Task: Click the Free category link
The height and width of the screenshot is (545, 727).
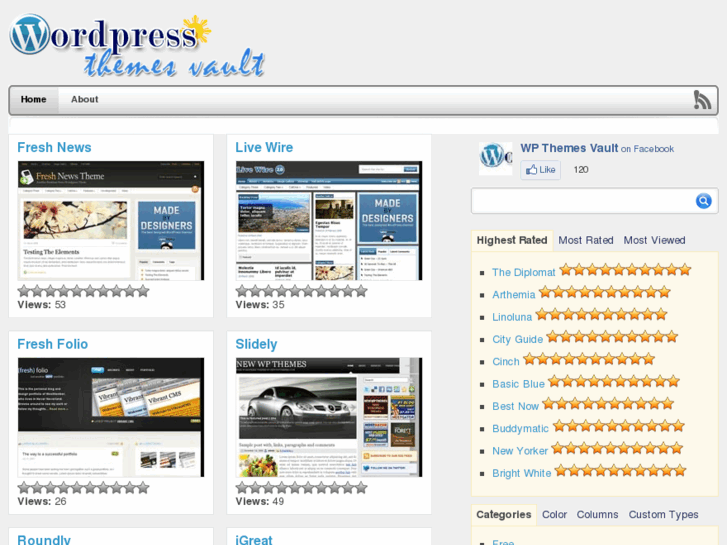Action: (503, 542)
